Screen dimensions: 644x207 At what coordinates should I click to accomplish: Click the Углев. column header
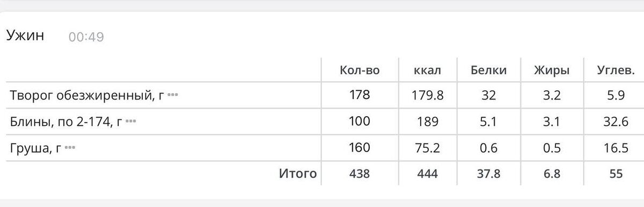click(616, 70)
